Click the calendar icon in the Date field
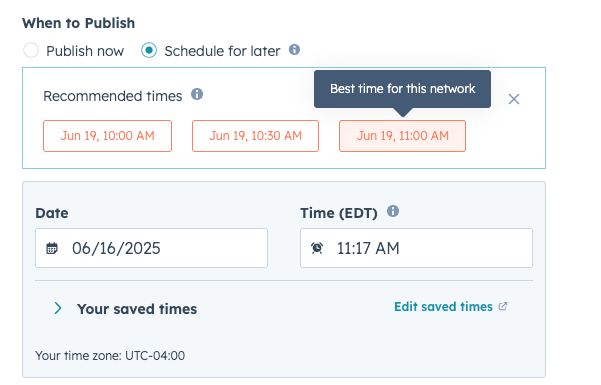The height and width of the screenshot is (385, 601). [x=52, y=248]
